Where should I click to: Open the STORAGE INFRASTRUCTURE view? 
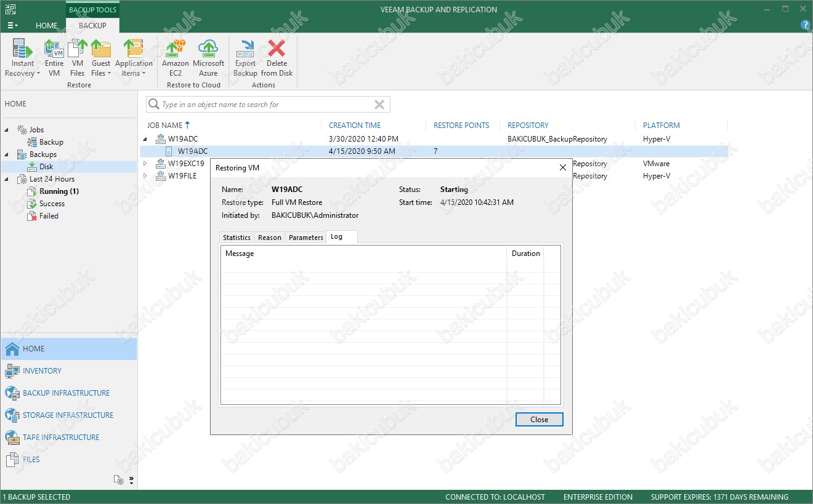pos(69,415)
